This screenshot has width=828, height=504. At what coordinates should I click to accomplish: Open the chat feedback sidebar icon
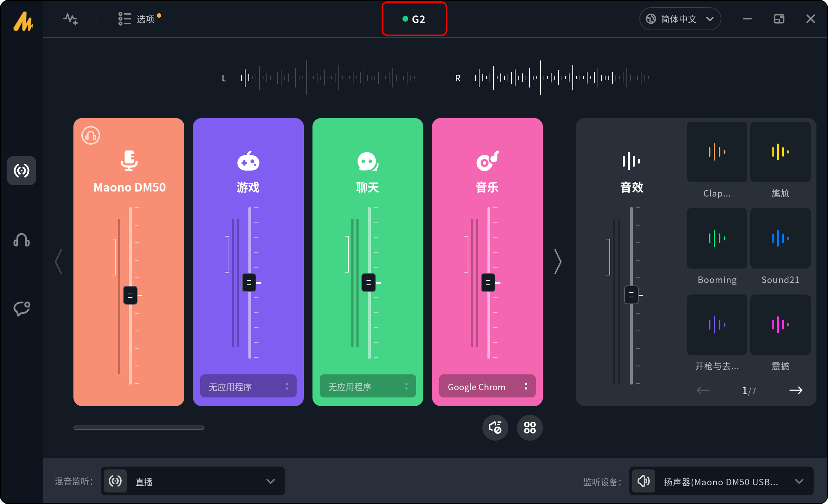[x=22, y=309]
